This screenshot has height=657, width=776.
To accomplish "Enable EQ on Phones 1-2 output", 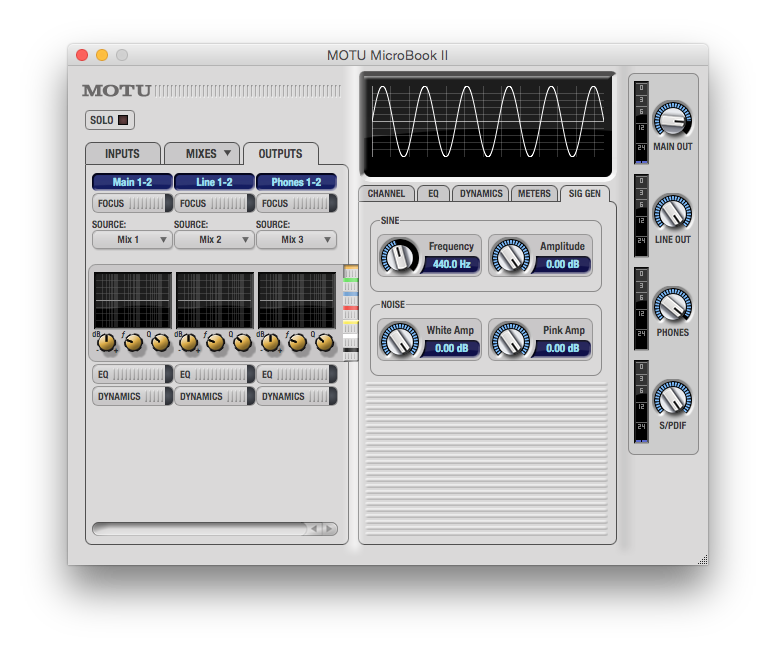I will click(x=296, y=375).
